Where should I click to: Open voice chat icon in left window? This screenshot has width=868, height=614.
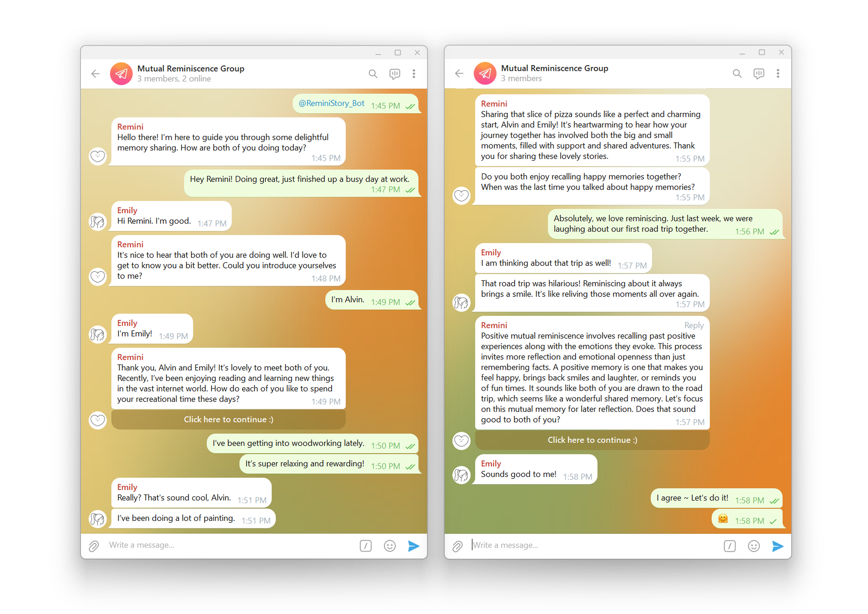[395, 74]
